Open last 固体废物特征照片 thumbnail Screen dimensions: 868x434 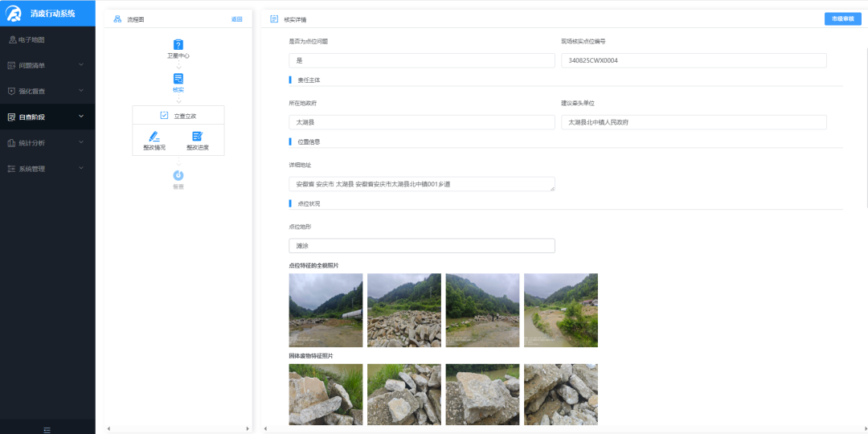561,394
